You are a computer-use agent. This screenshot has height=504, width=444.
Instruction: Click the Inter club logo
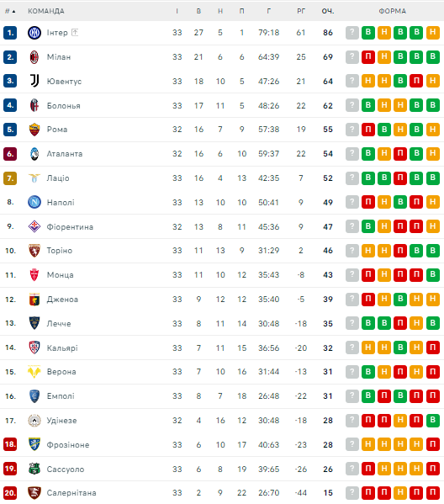34,33
